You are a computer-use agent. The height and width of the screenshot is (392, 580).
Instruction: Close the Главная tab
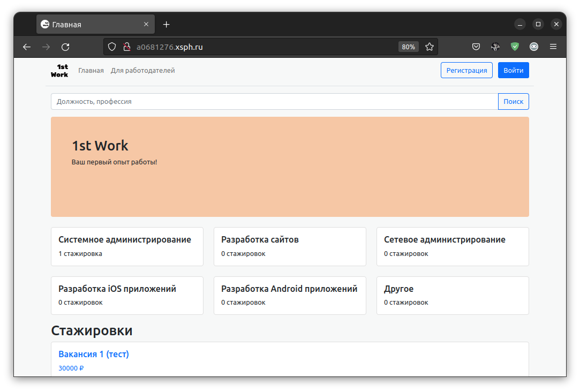coord(146,24)
